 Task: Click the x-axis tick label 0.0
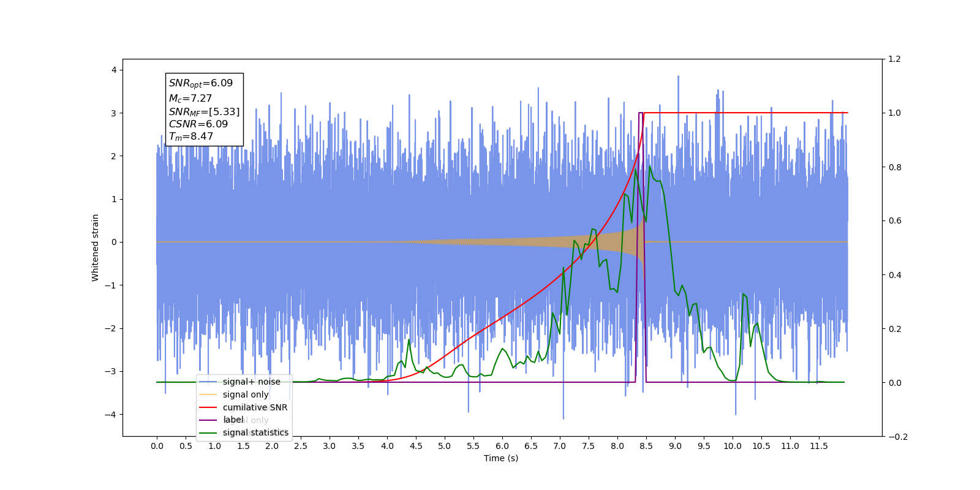pos(157,446)
